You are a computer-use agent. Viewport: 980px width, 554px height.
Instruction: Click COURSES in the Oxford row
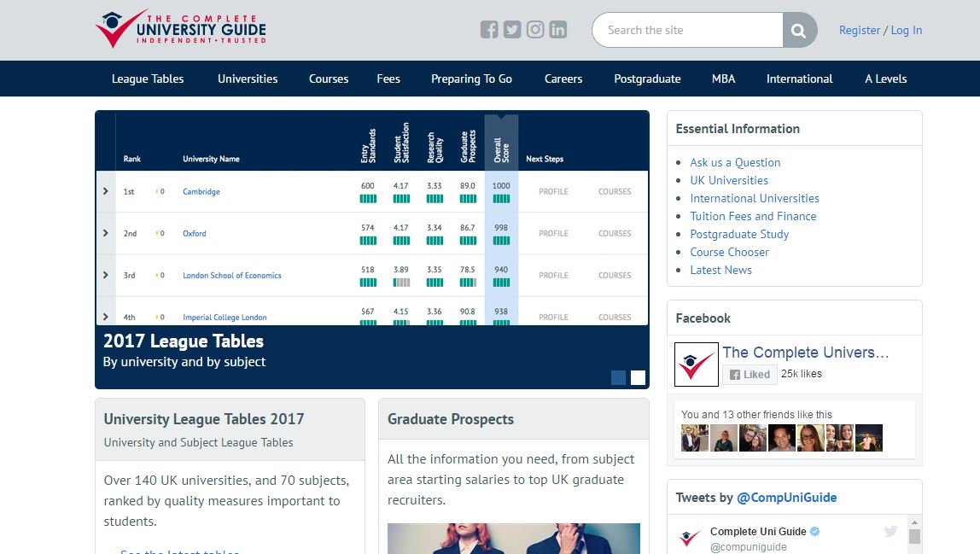coord(615,233)
